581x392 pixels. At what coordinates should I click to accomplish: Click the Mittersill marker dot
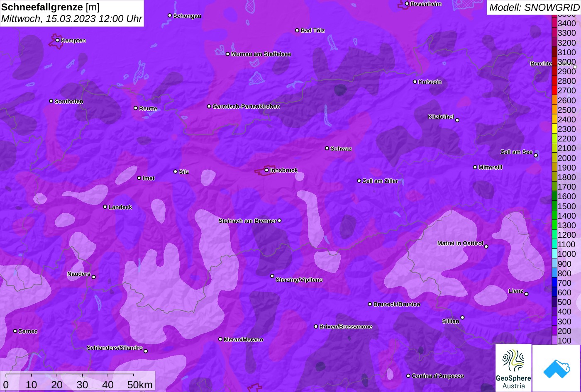[x=475, y=167]
